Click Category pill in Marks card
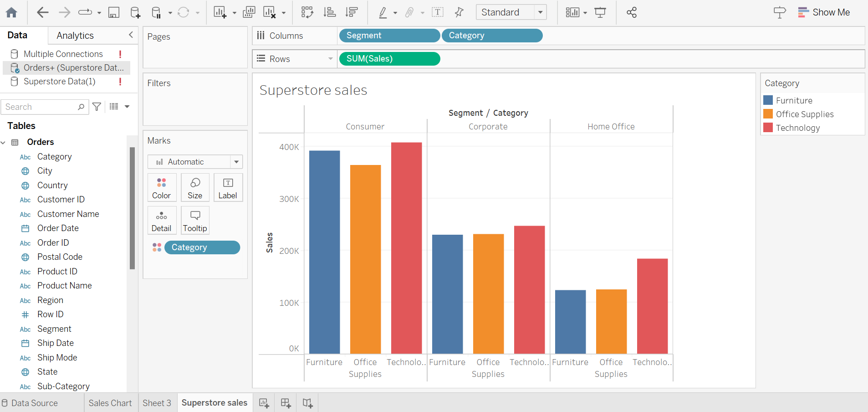Screen dimensions: 868x412 click(202, 247)
